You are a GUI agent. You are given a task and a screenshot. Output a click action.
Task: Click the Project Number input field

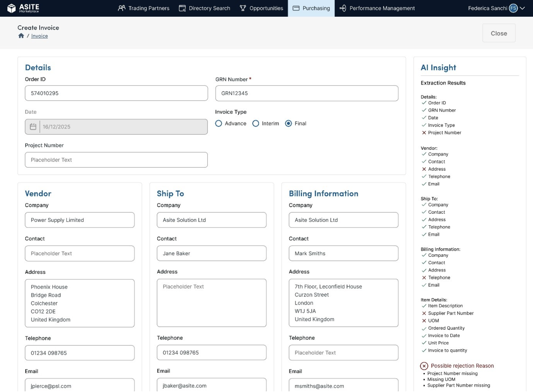[116, 160]
